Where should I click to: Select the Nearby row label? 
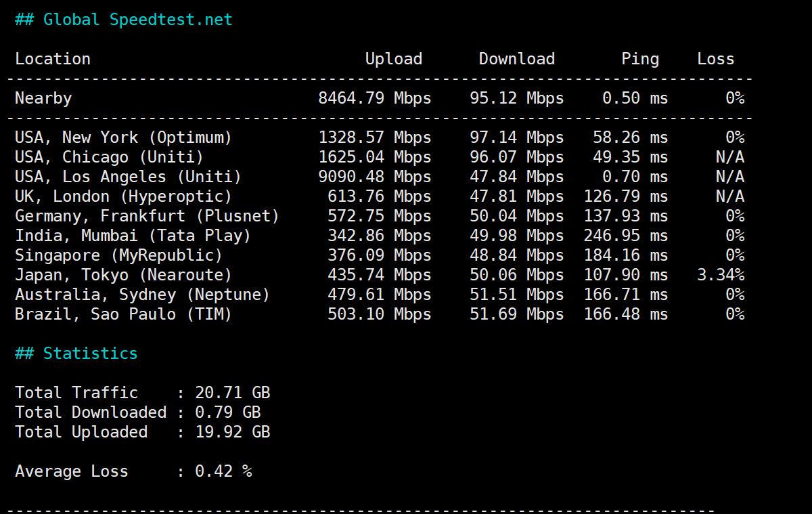[43, 98]
